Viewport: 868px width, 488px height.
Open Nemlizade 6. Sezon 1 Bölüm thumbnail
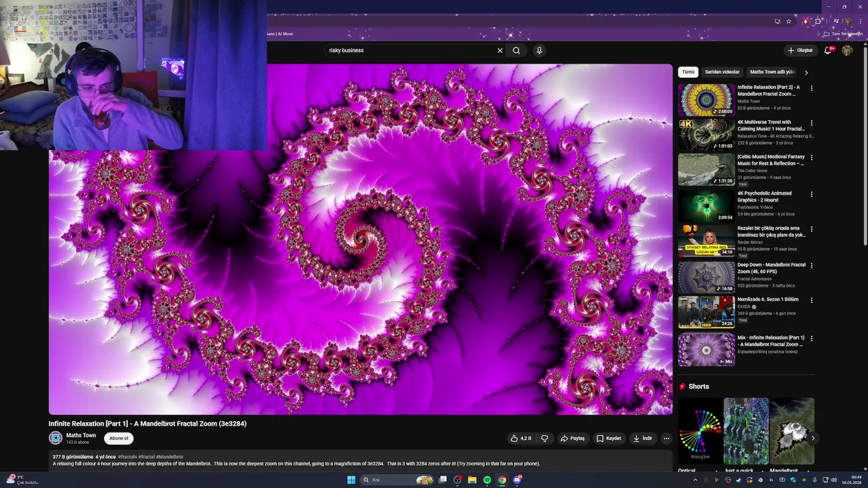click(x=706, y=312)
